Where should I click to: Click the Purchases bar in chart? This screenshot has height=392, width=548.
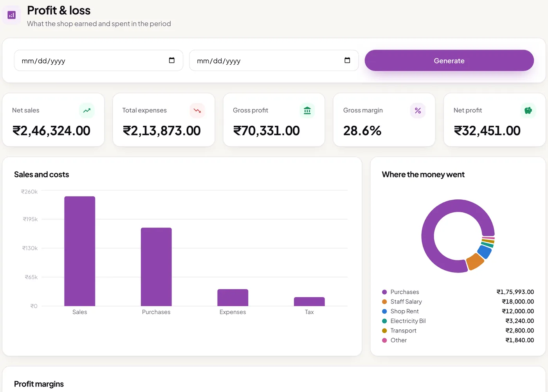tap(156, 267)
